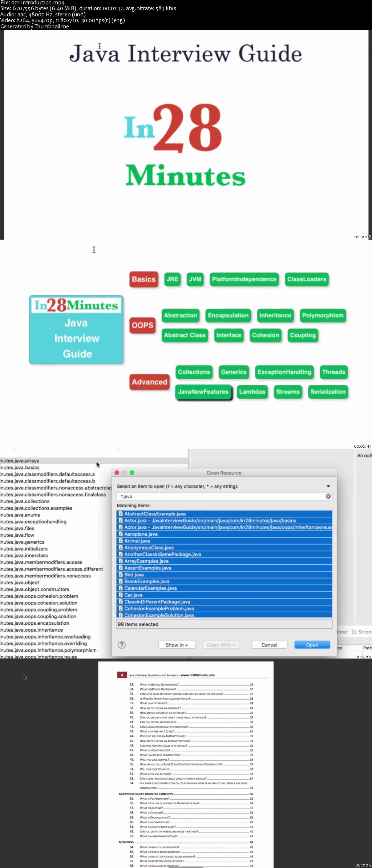Click the ClassLoaders node
This screenshot has width=372, height=868.
pyautogui.click(x=307, y=279)
